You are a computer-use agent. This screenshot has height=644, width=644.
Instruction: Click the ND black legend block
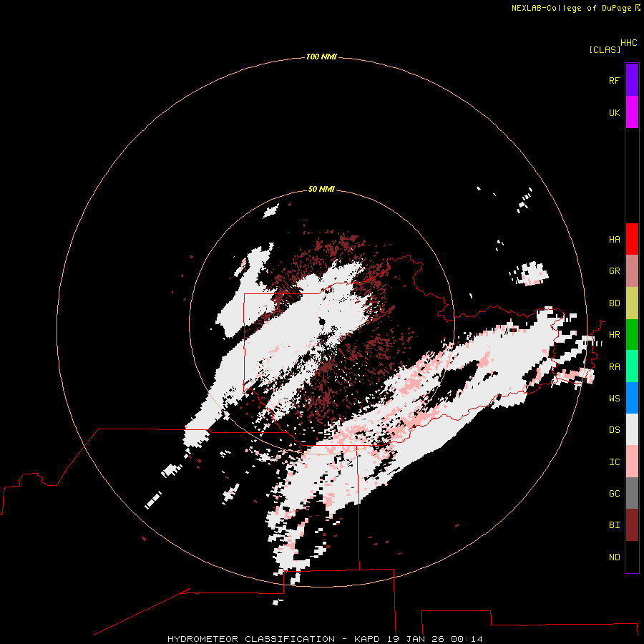click(632, 557)
